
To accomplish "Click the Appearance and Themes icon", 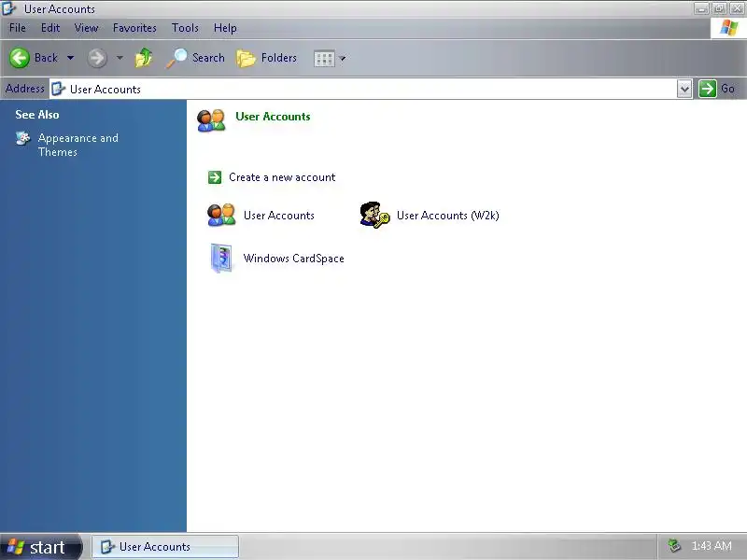I will (22, 138).
